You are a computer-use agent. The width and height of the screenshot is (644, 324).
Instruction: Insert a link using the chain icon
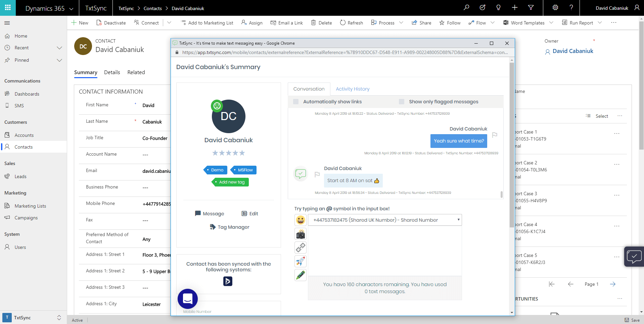[x=300, y=248]
